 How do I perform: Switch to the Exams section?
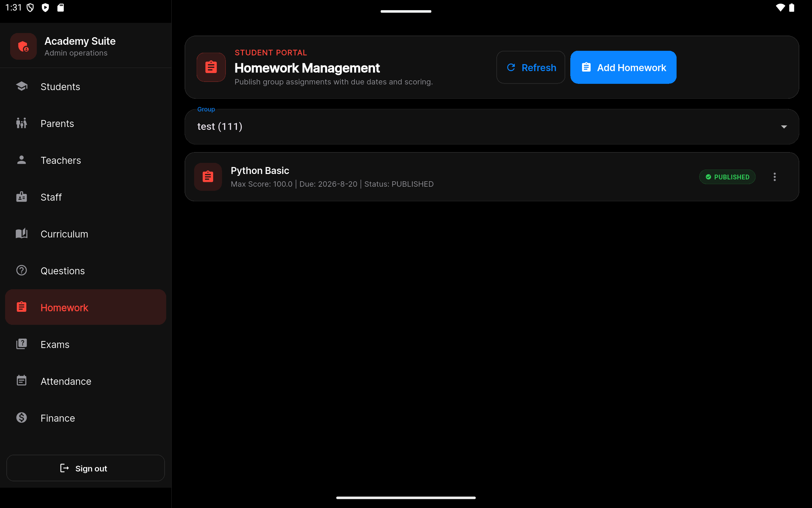pos(86,344)
